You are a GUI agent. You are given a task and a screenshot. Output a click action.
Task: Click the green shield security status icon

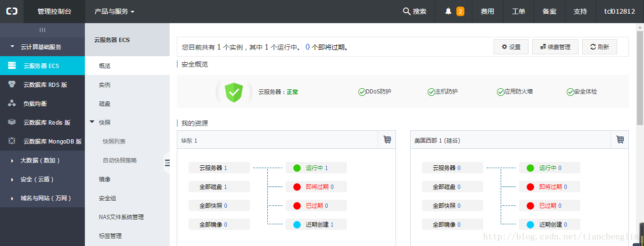[x=233, y=92]
